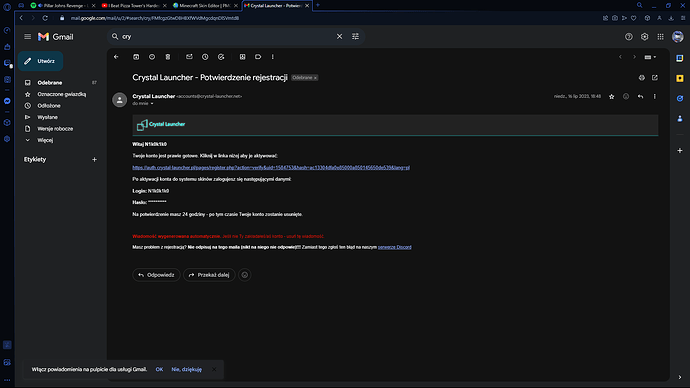Switch to I Beat Pizza Tower tab

[134, 6]
